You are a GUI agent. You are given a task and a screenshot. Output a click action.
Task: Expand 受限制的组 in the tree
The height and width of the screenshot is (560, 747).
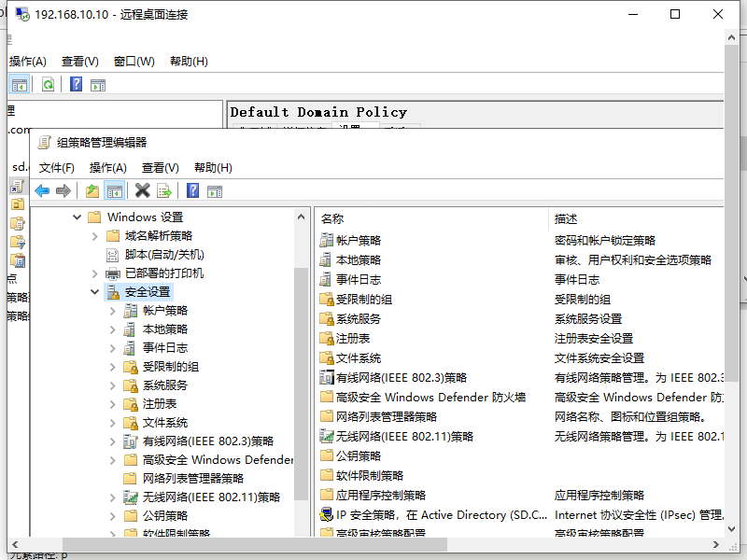click(112, 367)
